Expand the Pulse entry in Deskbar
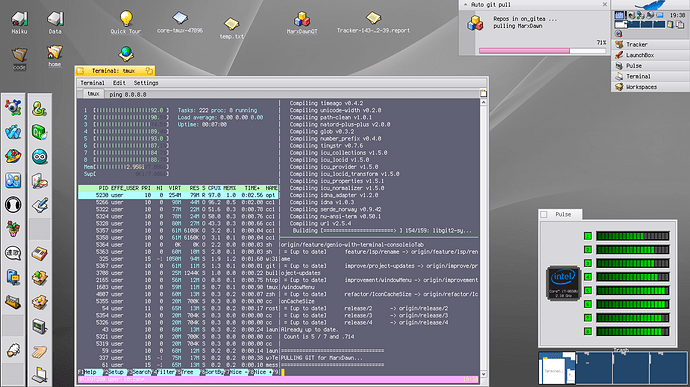Viewport: 690px width, 387px height. 650,66
